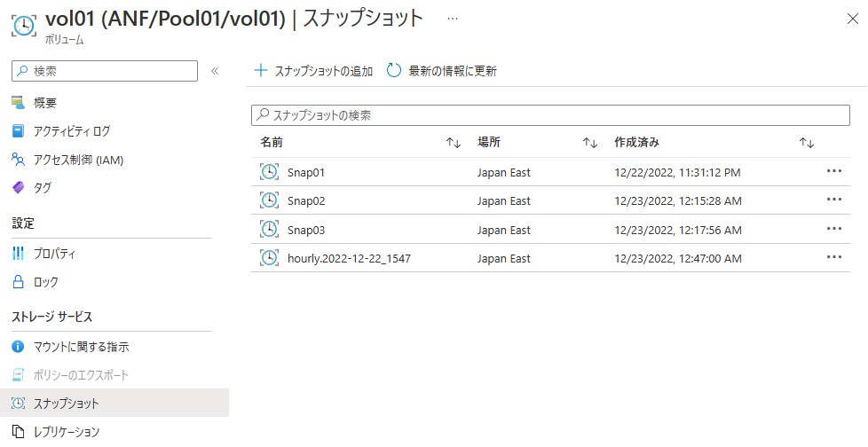Open the hourly.2022-12-22_1547 snapshot
This screenshot has width=868, height=447.
pyautogui.click(x=350, y=258)
